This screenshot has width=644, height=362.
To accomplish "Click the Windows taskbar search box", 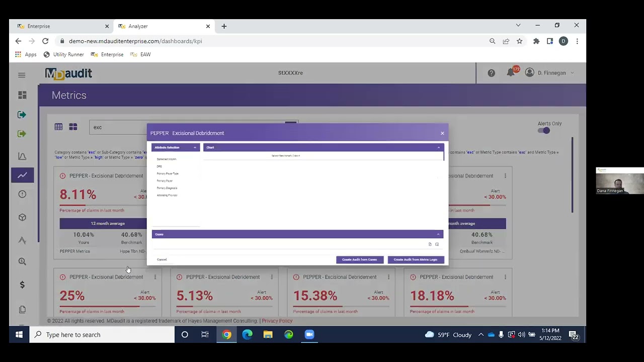I will [x=102, y=335].
